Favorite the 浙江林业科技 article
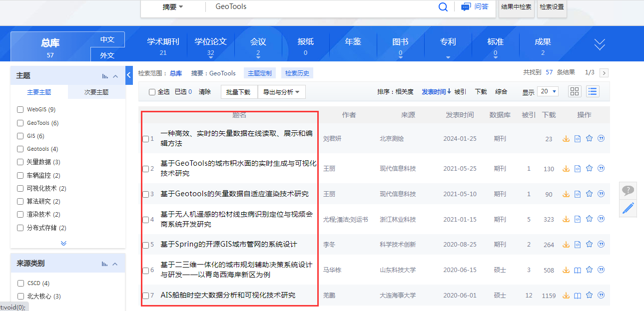The height and width of the screenshot is (311, 644). pos(589,219)
